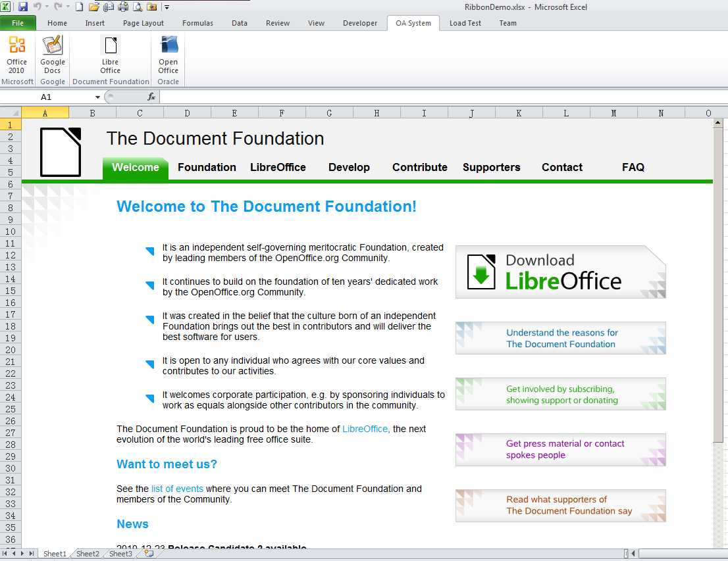Open the Review ribbon tab

coord(278,23)
